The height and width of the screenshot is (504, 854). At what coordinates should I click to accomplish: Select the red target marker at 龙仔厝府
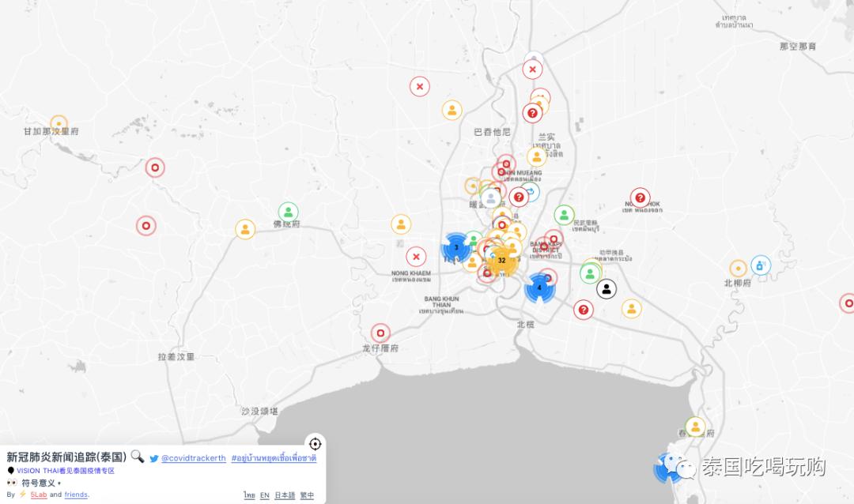[380, 333]
